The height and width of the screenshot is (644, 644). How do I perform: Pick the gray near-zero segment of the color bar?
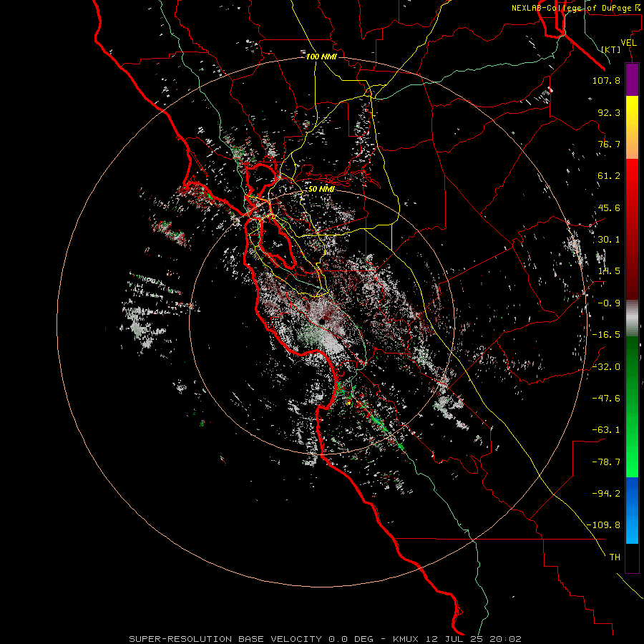click(632, 316)
